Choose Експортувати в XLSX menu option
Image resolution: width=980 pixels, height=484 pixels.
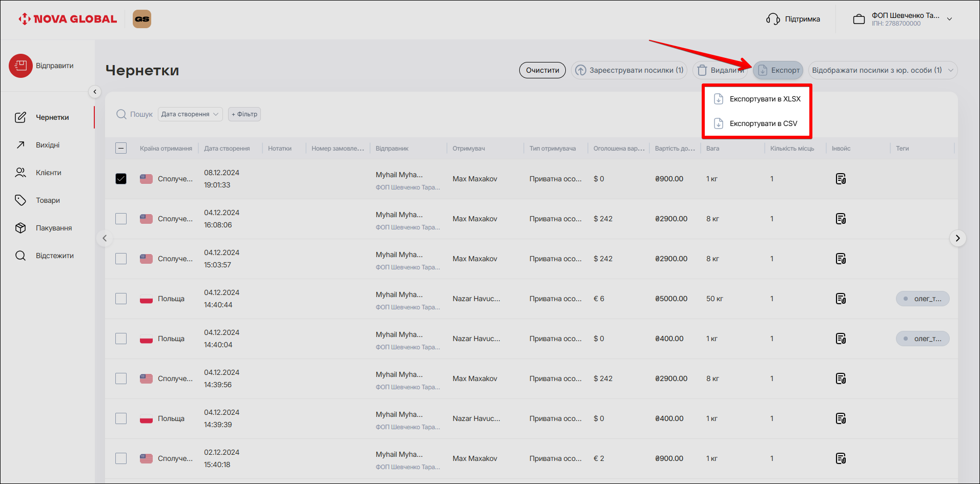click(x=764, y=99)
